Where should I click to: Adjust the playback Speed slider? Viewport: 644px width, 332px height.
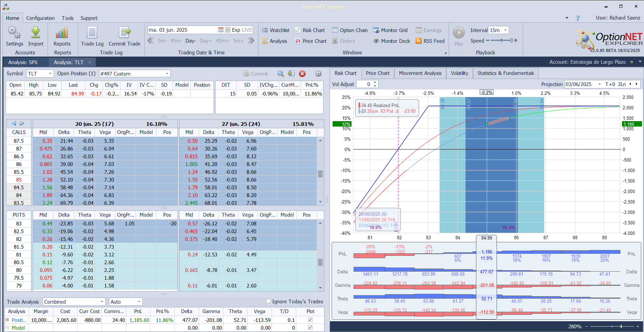[502, 40]
